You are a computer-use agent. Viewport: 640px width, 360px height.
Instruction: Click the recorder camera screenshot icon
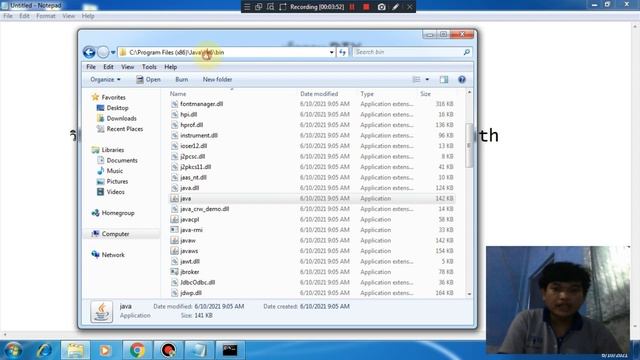381,7
